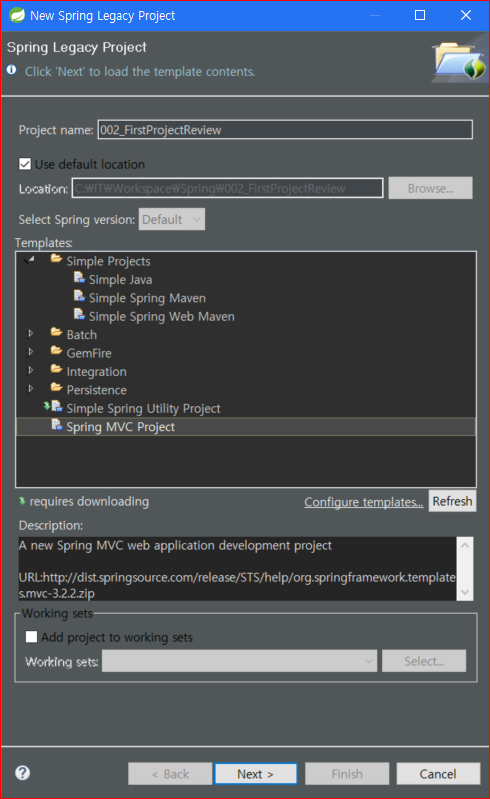The height and width of the screenshot is (799, 490).
Task: Expand the GemFire templates folder
Action: coord(31,352)
